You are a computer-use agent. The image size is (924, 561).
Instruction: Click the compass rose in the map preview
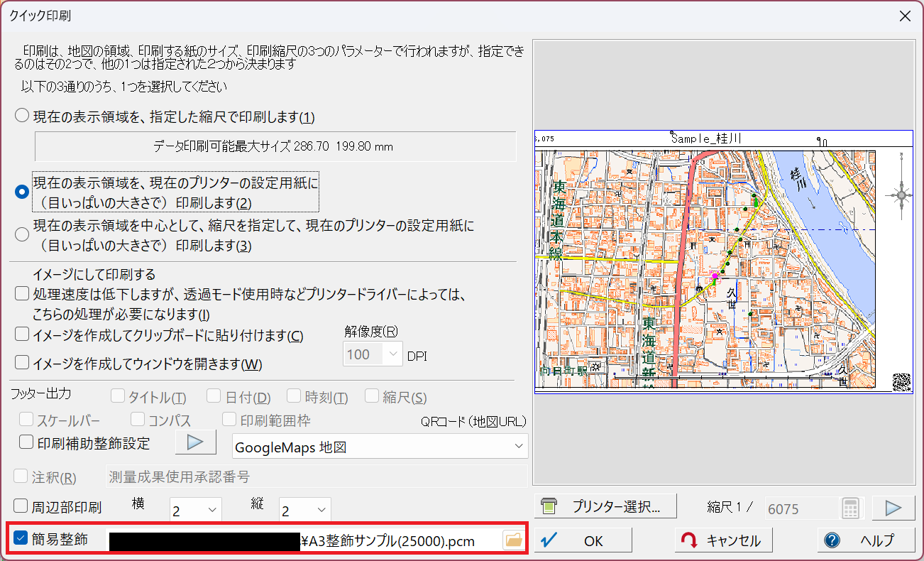pyautogui.click(x=902, y=194)
